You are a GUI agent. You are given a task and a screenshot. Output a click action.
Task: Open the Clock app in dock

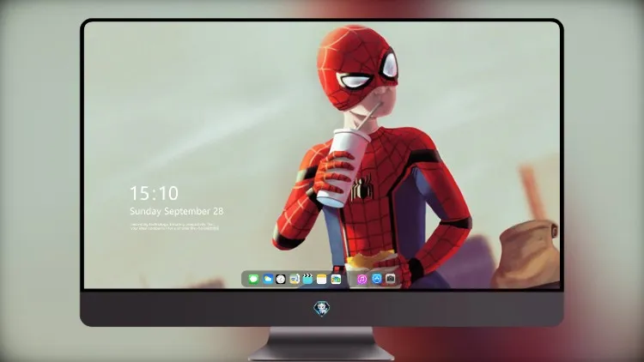(x=281, y=279)
